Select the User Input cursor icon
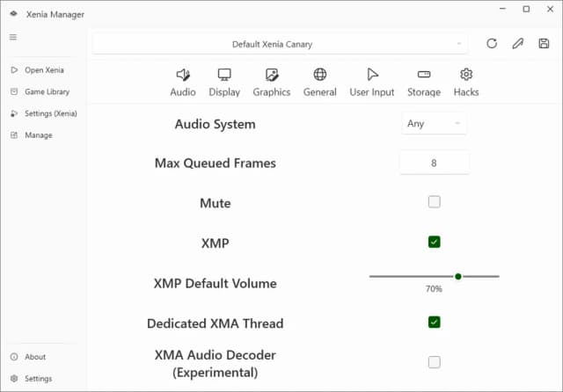The height and width of the screenshot is (392, 563). click(x=372, y=74)
